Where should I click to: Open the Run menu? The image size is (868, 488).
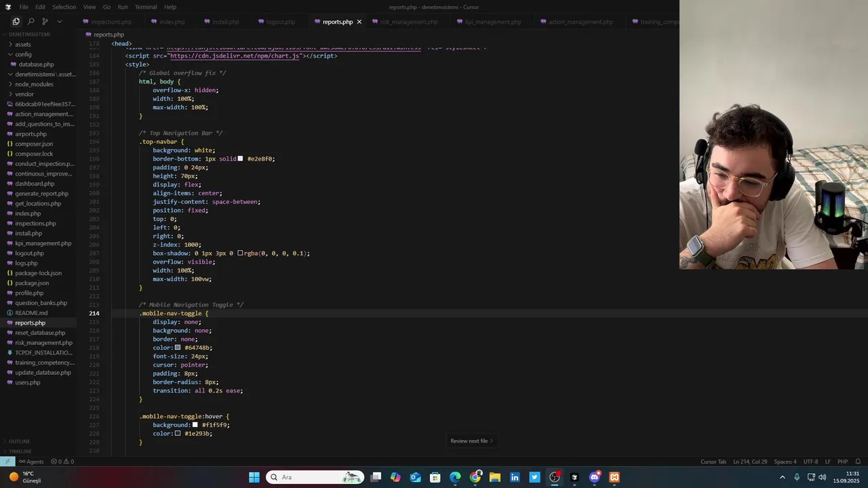(x=123, y=7)
